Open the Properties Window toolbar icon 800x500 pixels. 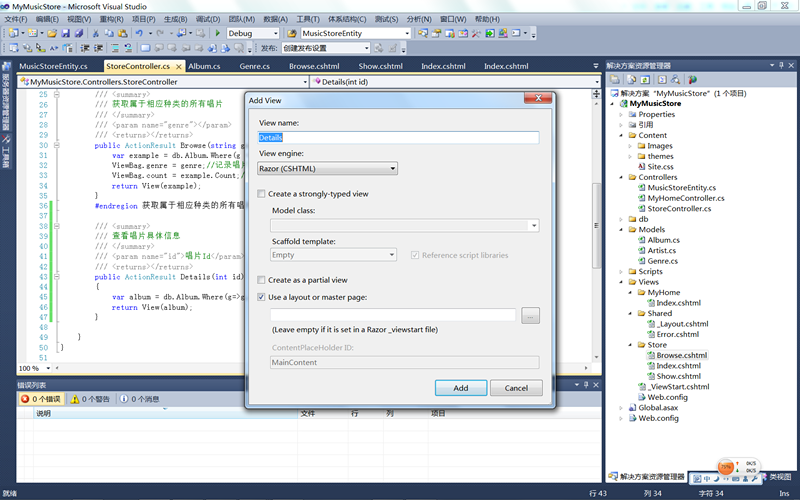[x=436, y=33]
